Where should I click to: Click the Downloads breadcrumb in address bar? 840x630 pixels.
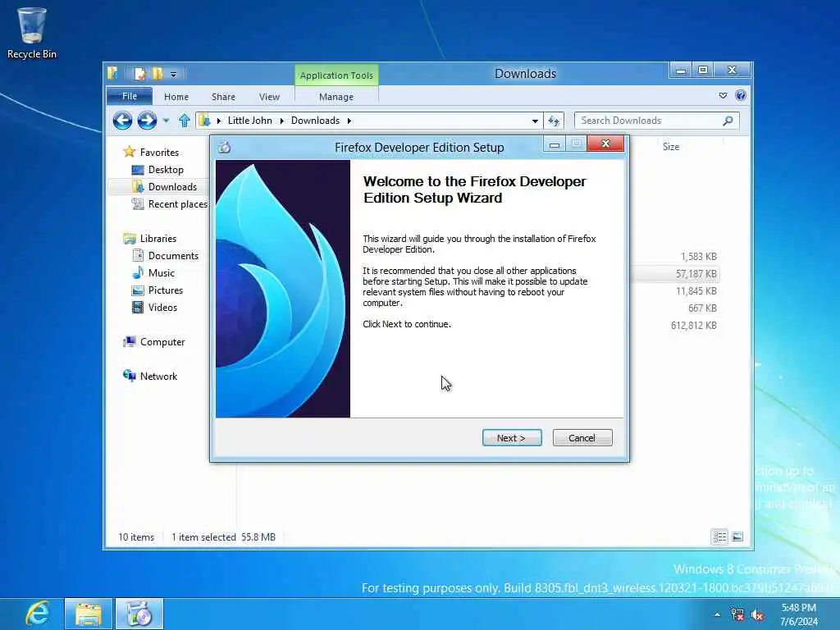point(315,121)
